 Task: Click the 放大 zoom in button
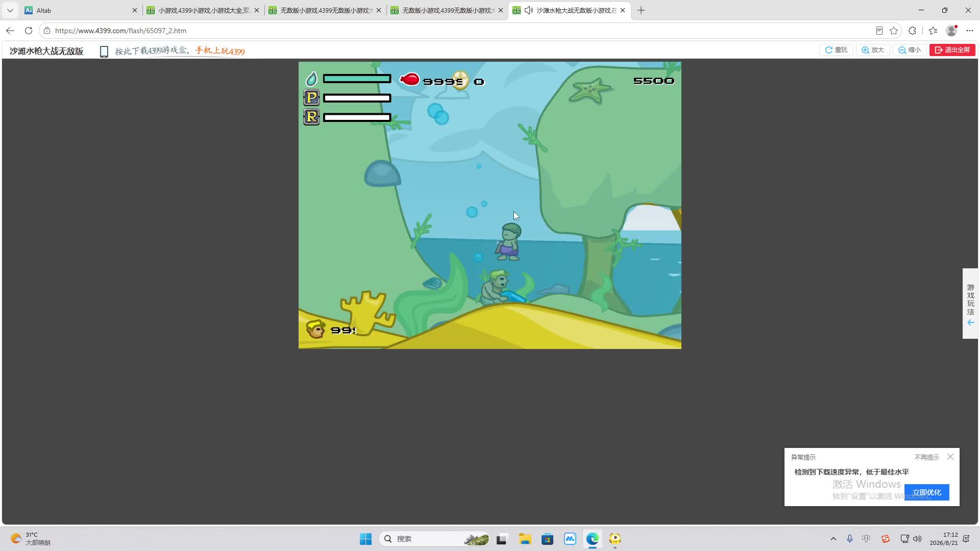[873, 50]
